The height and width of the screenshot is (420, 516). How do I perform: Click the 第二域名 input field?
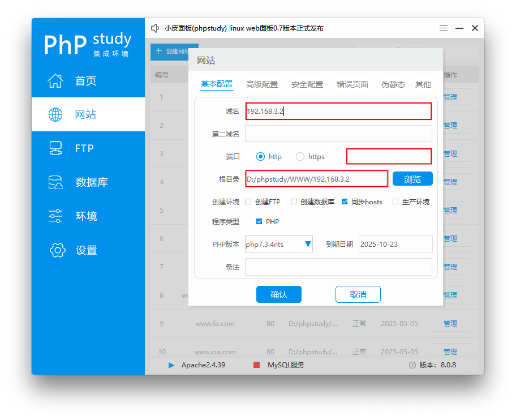click(338, 134)
